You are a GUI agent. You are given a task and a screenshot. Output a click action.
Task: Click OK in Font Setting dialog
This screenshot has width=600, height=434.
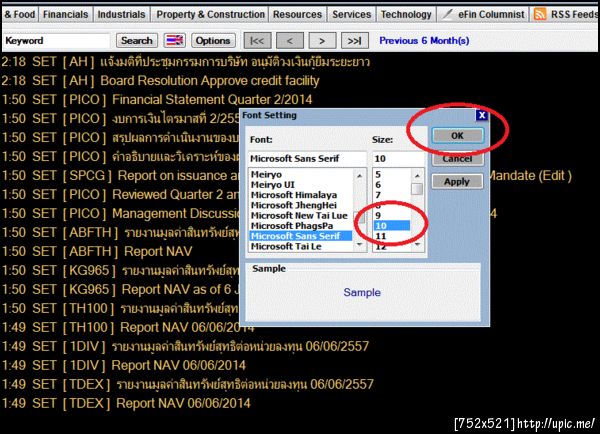tap(457, 135)
